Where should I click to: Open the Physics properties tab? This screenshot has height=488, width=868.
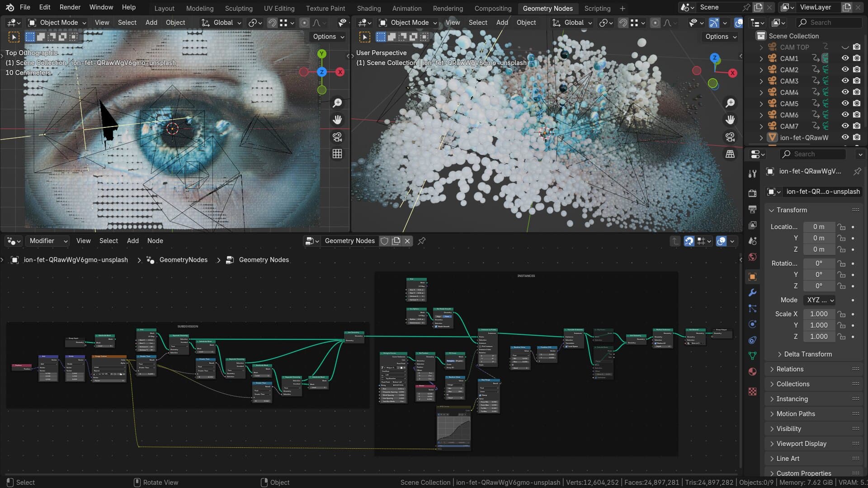(752, 324)
